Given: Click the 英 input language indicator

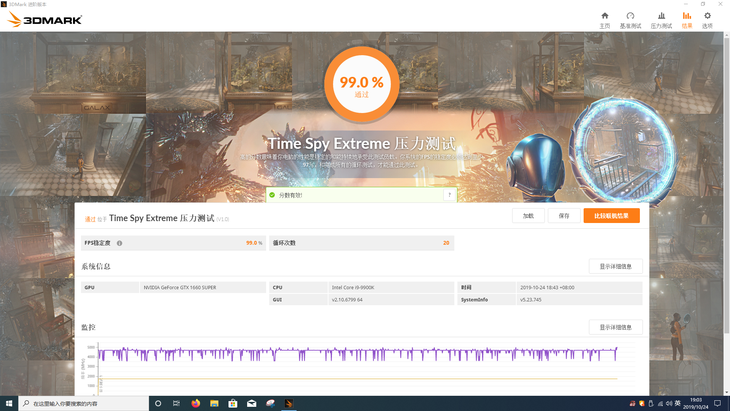Looking at the screenshot, I should pyautogui.click(x=678, y=404).
